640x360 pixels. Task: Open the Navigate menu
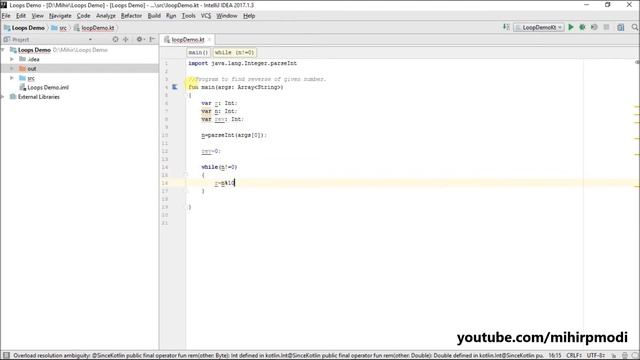point(60,16)
